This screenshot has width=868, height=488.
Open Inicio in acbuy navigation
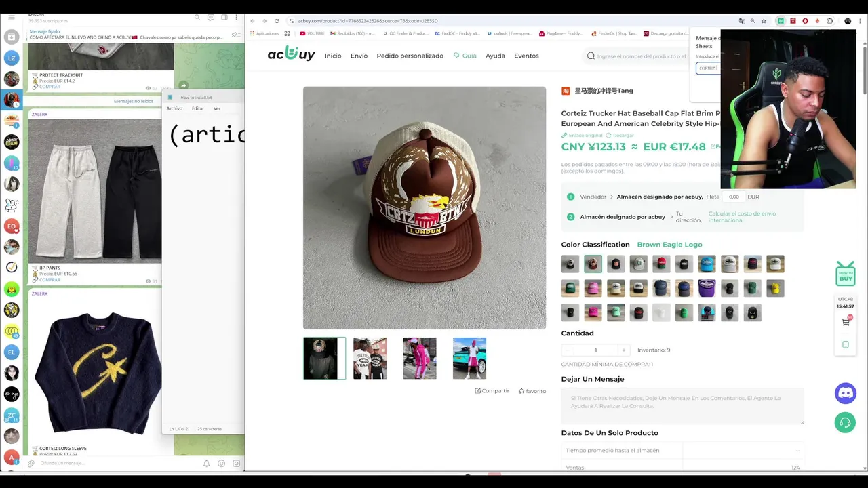[x=333, y=56]
